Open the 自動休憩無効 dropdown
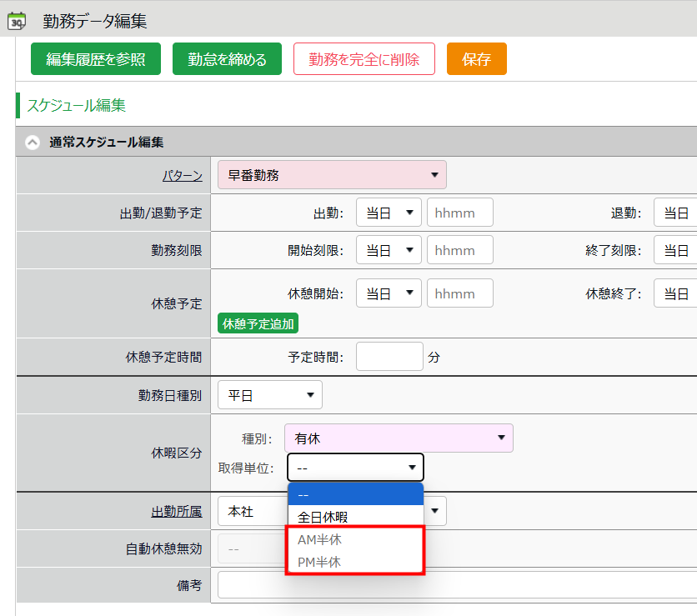 pyautogui.click(x=251, y=548)
